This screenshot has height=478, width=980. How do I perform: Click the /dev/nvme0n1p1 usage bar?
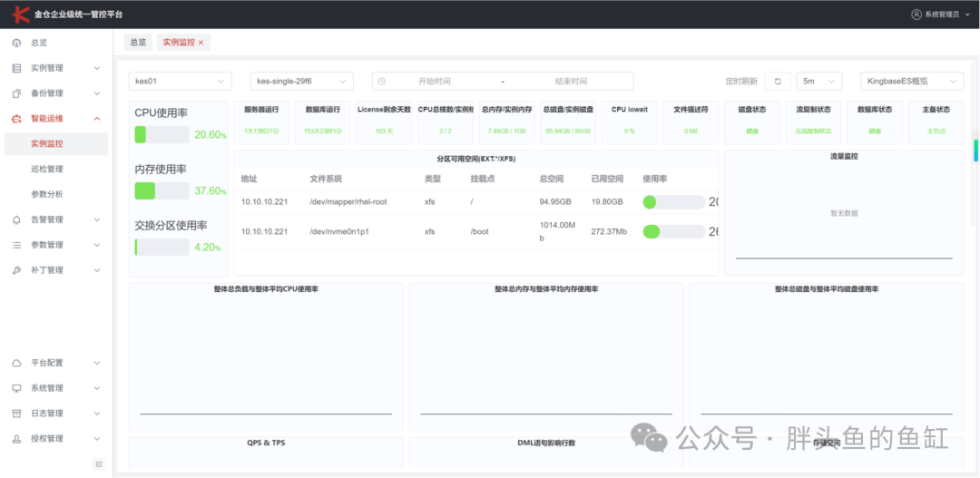(x=673, y=232)
